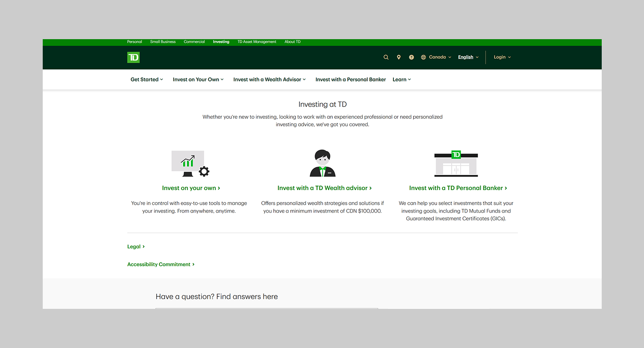Click the question search input field
The width and height of the screenshot is (644, 348).
click(267, 308)
